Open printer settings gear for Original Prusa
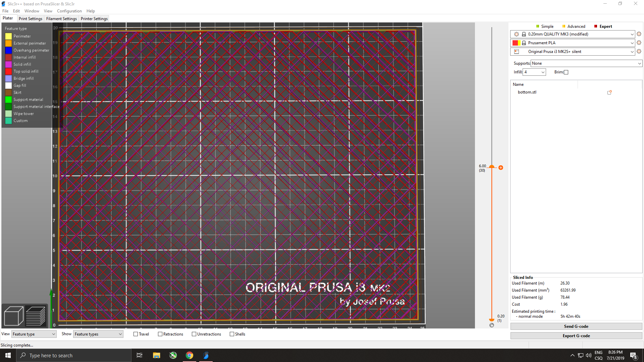644x362 pixels. pos(639,52)
